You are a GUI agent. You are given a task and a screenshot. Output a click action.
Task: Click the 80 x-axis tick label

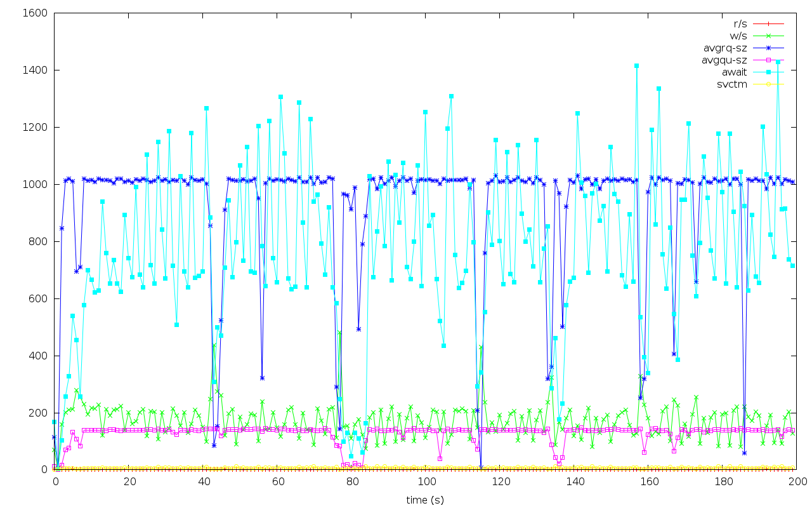tap(351, 482)
